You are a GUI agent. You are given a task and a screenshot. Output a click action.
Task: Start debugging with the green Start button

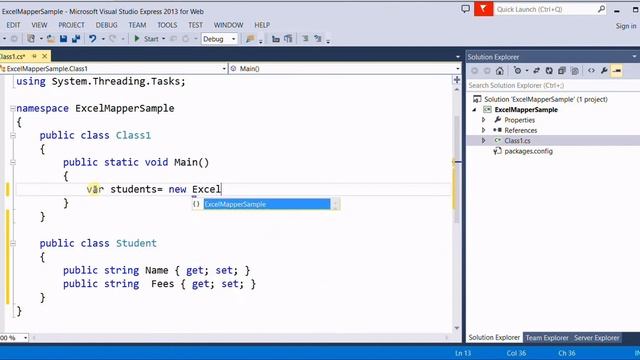click(x=146, y=39)
